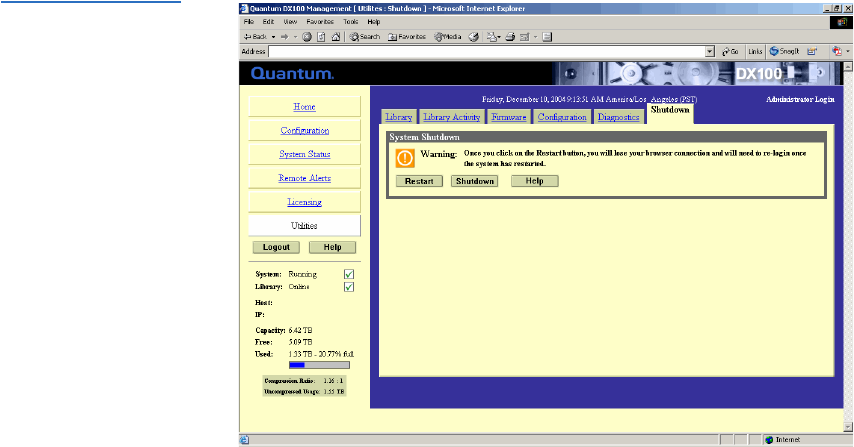The width and height of the screenshot is (854, 447).
Task: Click the vertical scrollbar down arrow
Action: pyautogui.click(x=848, y=427)
